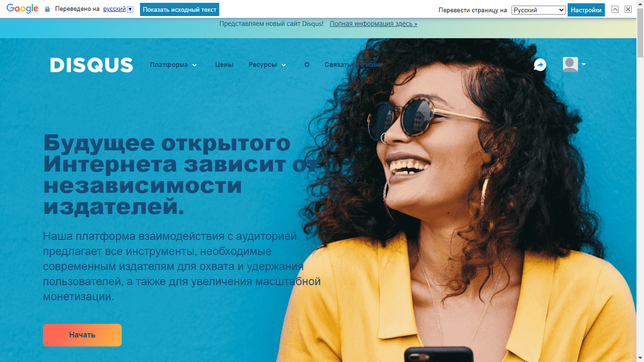Expand the Ресурсы menu chevron
Screen dimensions: 644x362
pyautogui.click(x=284, y=65)
